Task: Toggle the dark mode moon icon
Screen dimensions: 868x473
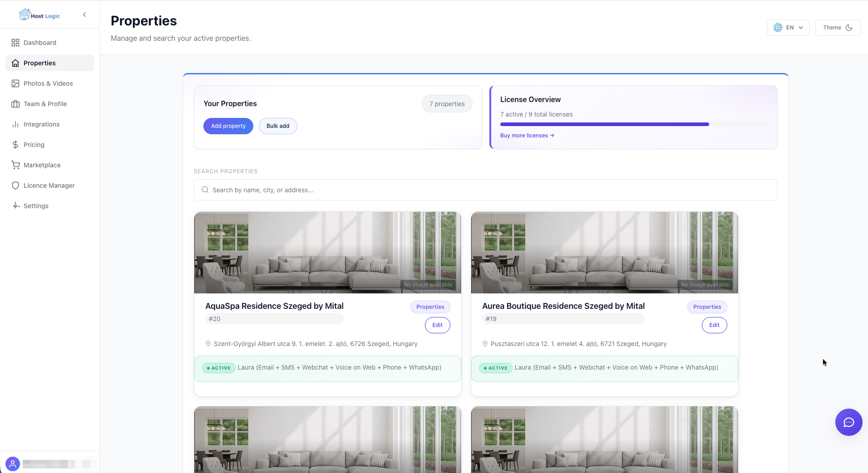Action: 849,28
